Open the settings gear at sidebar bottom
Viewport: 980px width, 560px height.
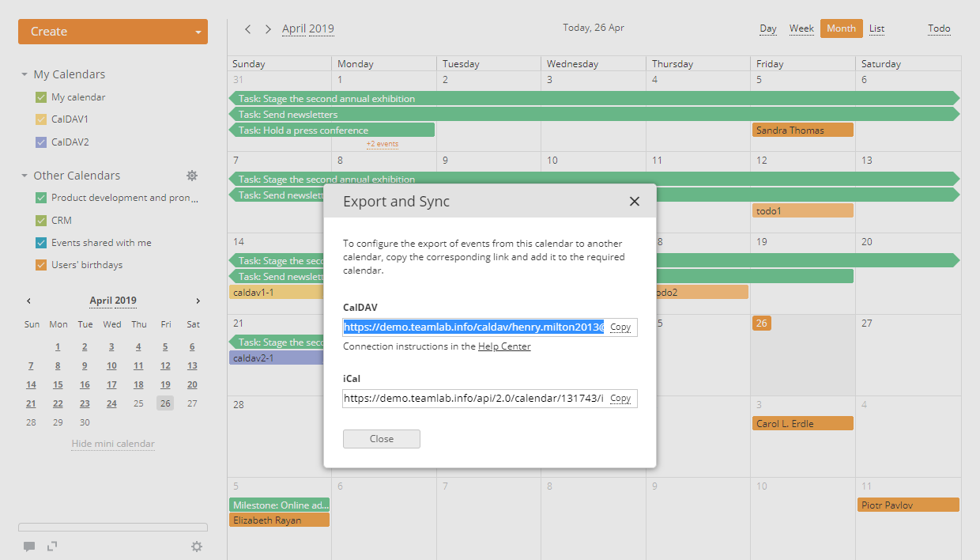point(197,546)
